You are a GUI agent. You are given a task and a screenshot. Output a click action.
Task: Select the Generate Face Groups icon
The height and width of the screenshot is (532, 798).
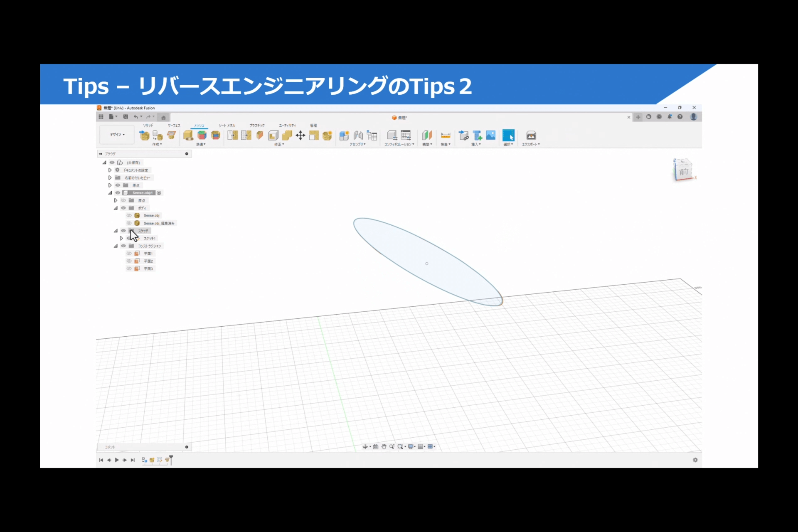pyautogui.click(x=202, y=135)
